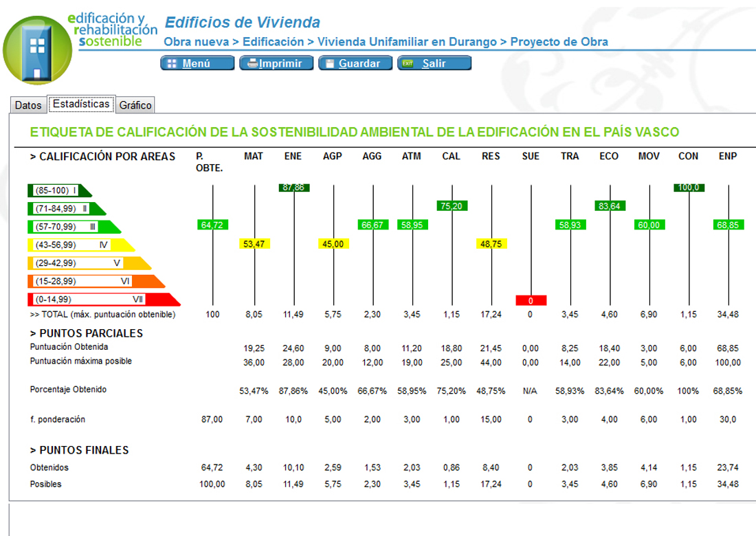The width and height of the screenshot is (756, 536).
Task: Click the 64,72 total score marker
Action: click(x=212, y=225)
